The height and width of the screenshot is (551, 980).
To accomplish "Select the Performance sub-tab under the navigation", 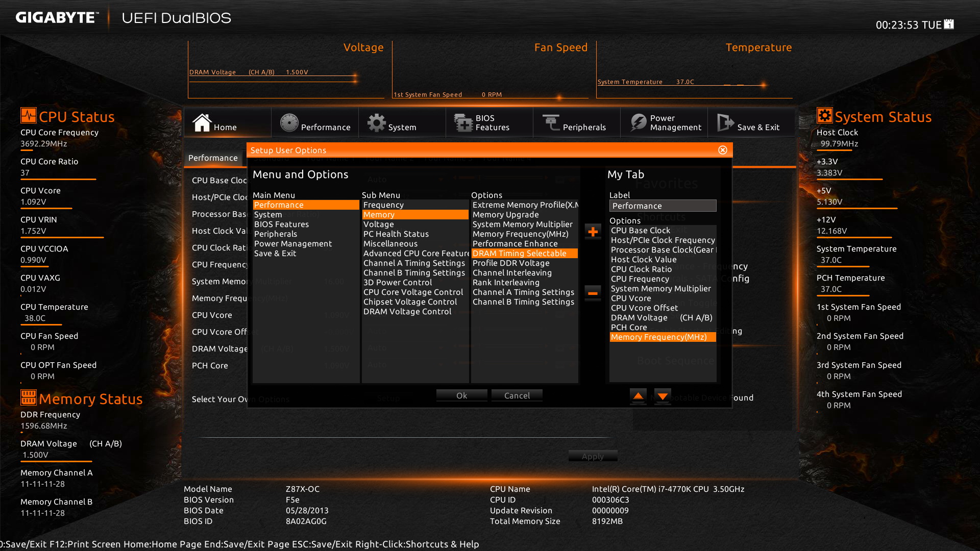I will click(213, 158).
